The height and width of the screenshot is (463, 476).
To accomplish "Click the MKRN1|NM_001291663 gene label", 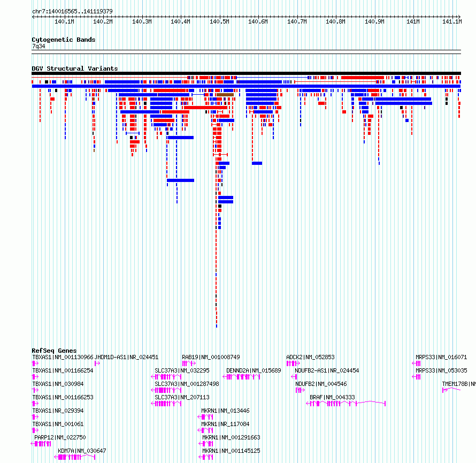I will (x=232, y=437).
